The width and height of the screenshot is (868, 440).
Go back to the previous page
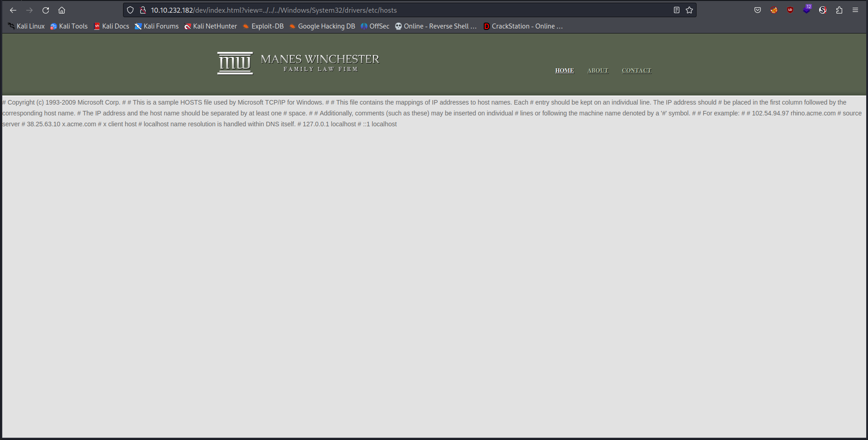point(13,10)
